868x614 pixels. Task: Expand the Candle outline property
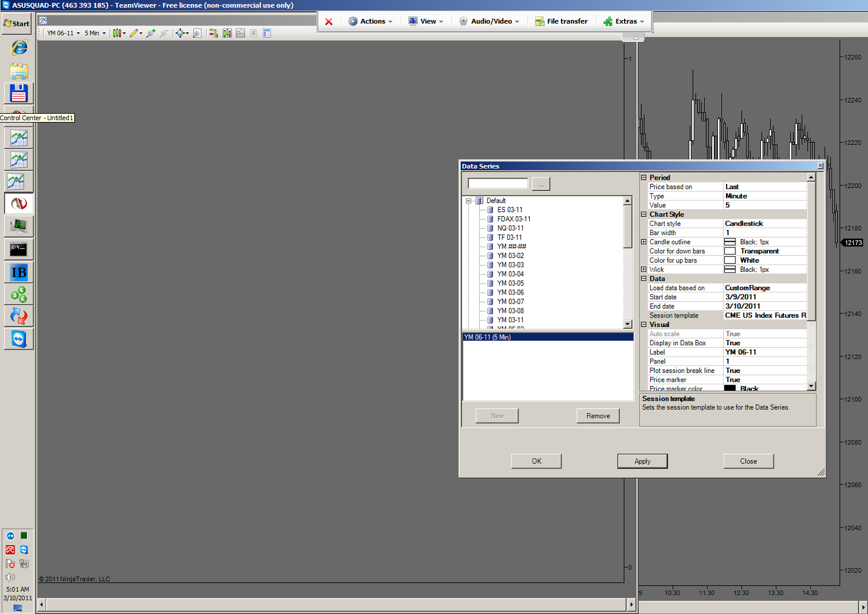pyautogui.click(x=643, y=242)
